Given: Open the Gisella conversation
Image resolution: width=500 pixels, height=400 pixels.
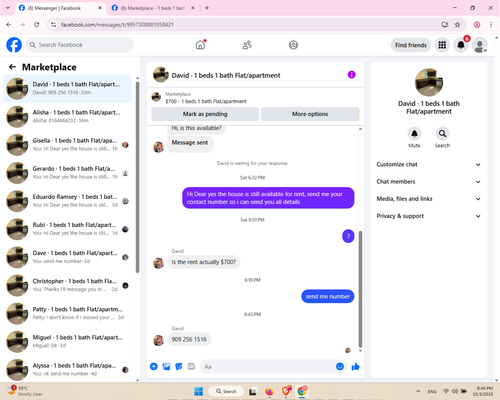Looking at the screenshot, I should pyautogui.click(x=67, y=145).
